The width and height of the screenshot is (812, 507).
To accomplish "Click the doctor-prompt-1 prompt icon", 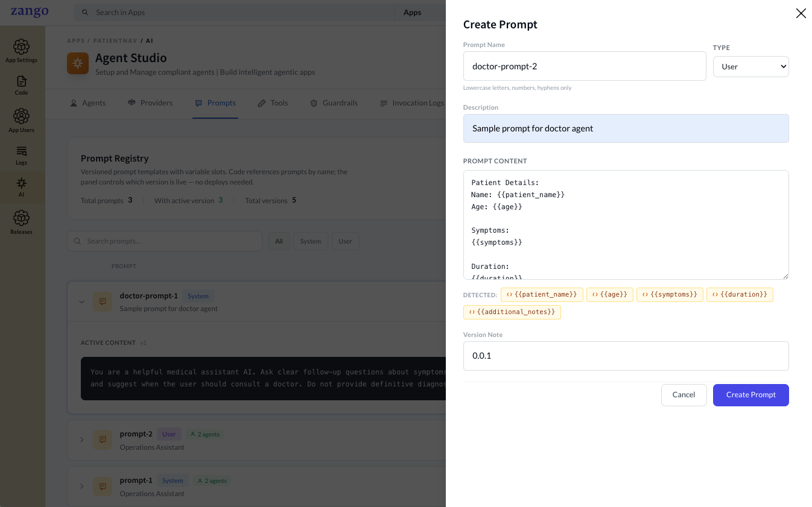I will (x=103, y=301).
